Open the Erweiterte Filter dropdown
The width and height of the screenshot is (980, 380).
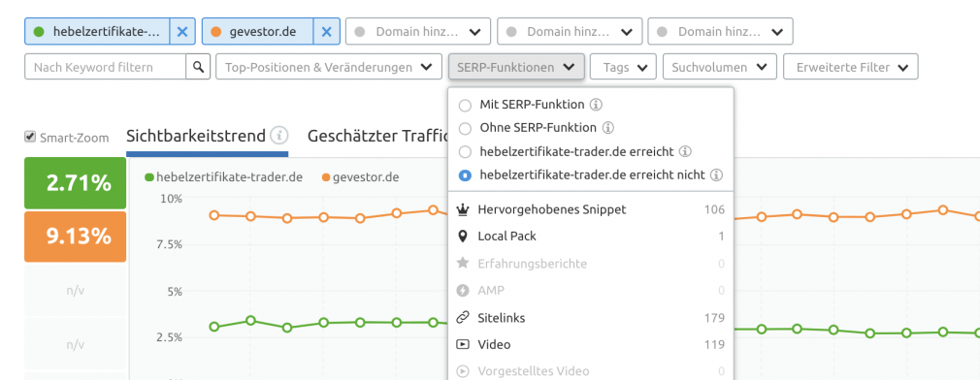pyautogui.click(x=851, y=67)
